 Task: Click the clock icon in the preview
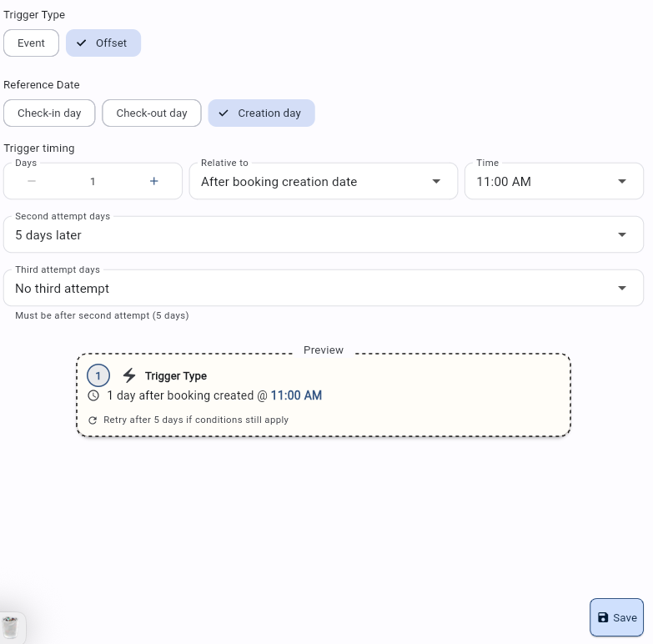tap(93, 396)
